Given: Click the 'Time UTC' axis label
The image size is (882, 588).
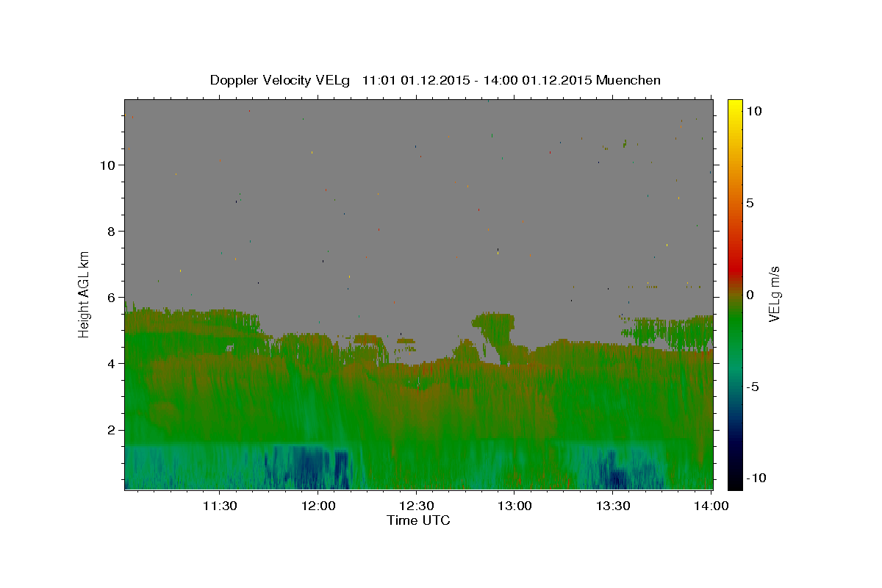Looking at the screenshot, I should point(418,520).
